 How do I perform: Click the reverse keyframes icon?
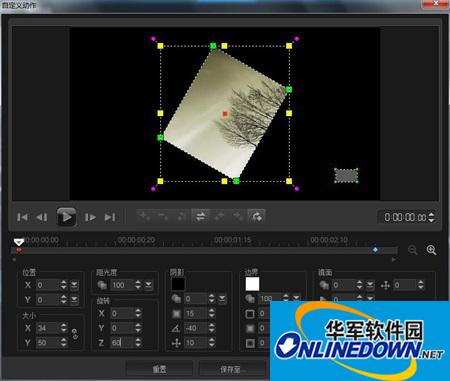pyautogui.click(x=200, y=217)
